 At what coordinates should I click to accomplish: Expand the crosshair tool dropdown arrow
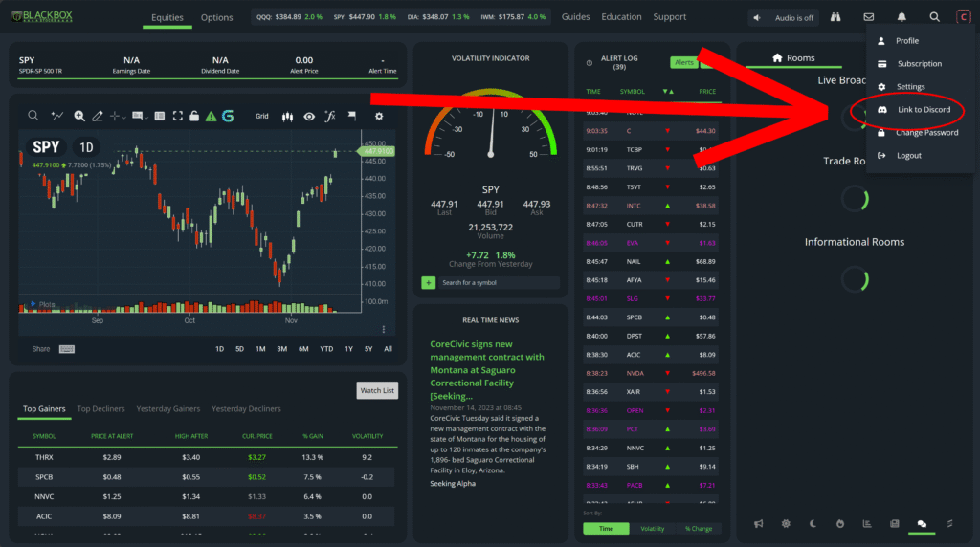coord(123,118)
